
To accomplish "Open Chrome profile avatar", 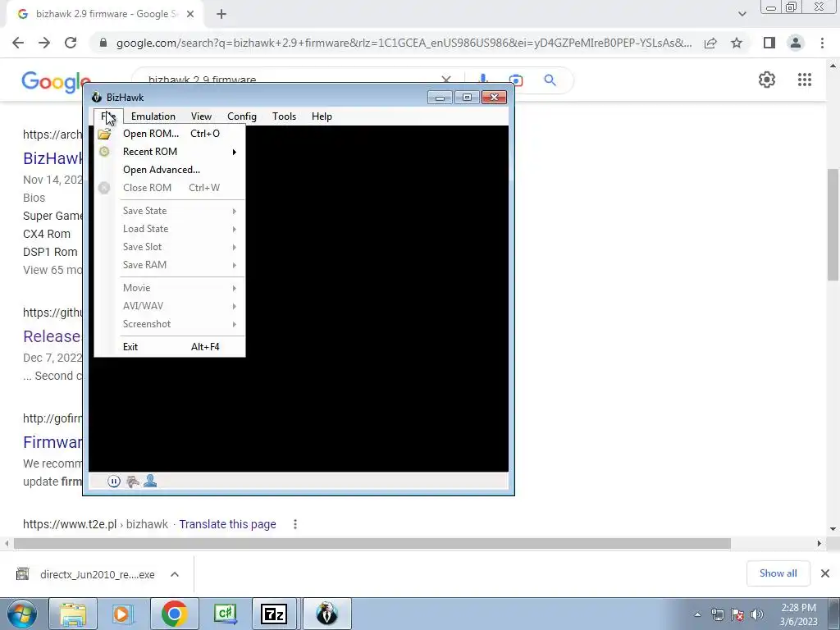I will 796,43.
